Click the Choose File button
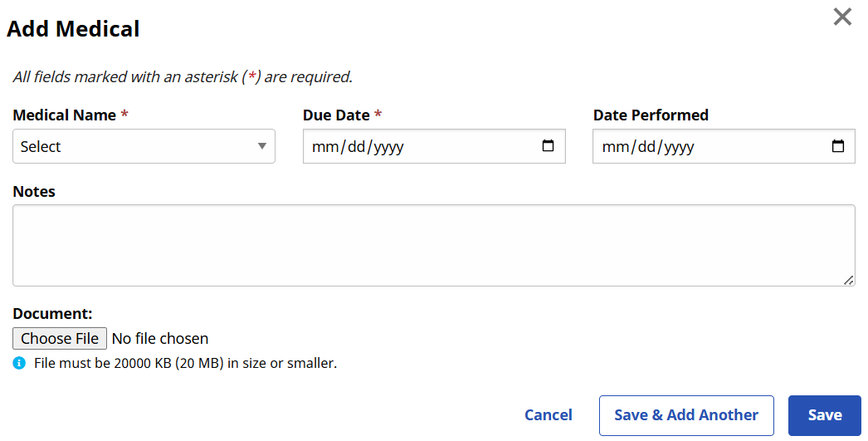The height and width of the screenshot is (441, 868). point(60,338)
